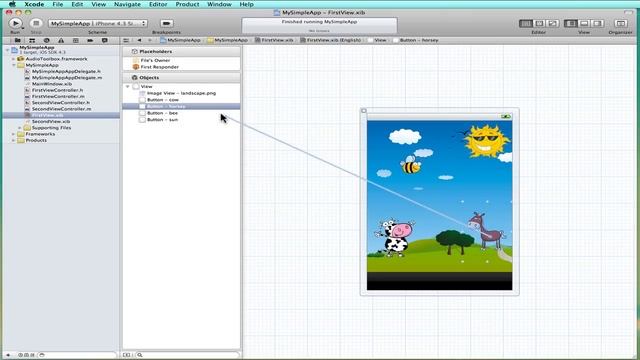Open the Navigate menu
The height and width of the screenshot is (360, 640).
click(x=127, y=4)
